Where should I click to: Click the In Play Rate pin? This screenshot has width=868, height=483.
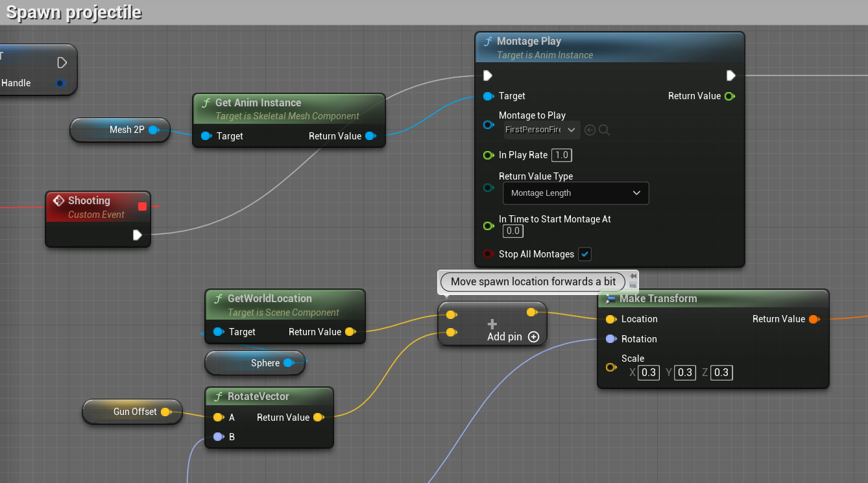(x=488, y=155)
